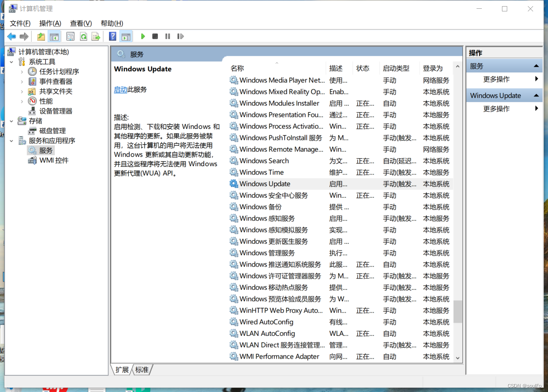Open 磁盘管理 in the tree
The width and height of the screenshot is (548, 392).
click(x=52, y=131)
